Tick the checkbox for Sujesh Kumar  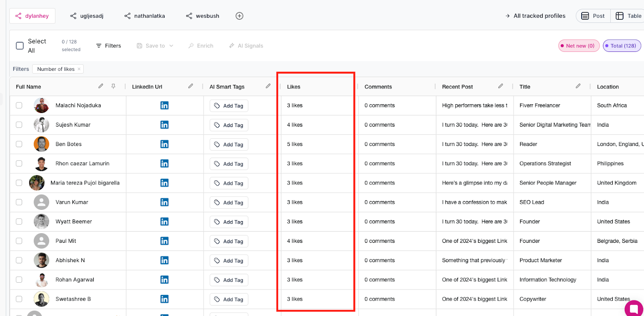point(19,125)
